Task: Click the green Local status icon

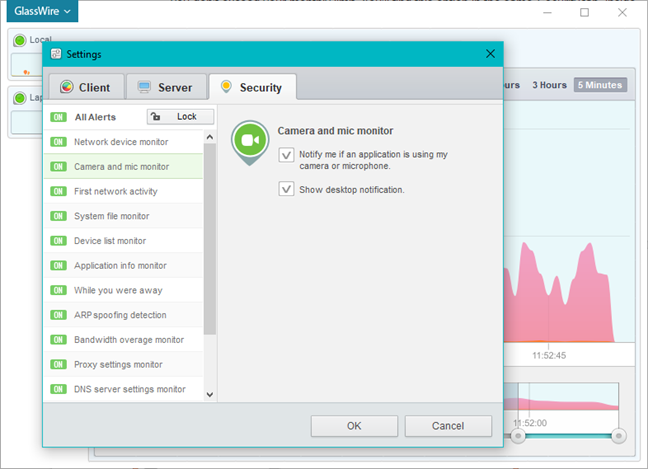Action: [19, 40]
